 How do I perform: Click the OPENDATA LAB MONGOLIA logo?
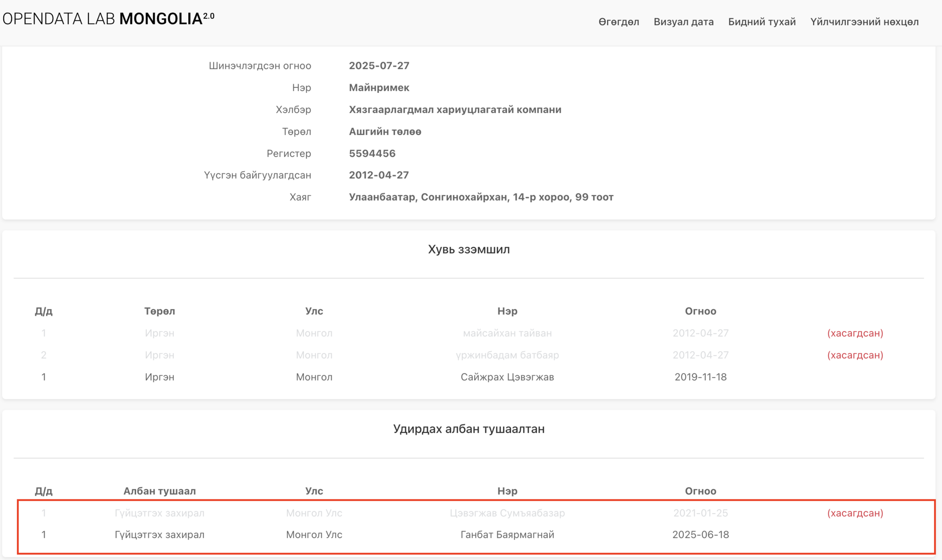[108, 19]
